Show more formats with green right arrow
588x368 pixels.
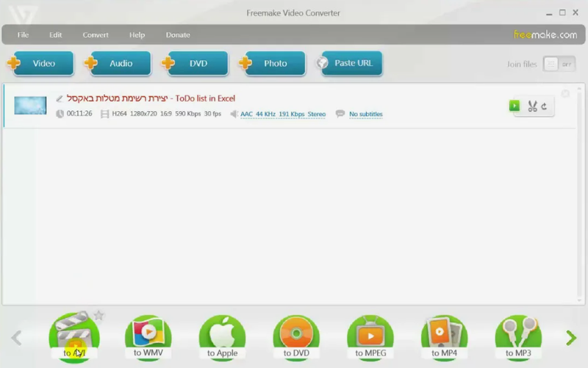tap(571, 338)
